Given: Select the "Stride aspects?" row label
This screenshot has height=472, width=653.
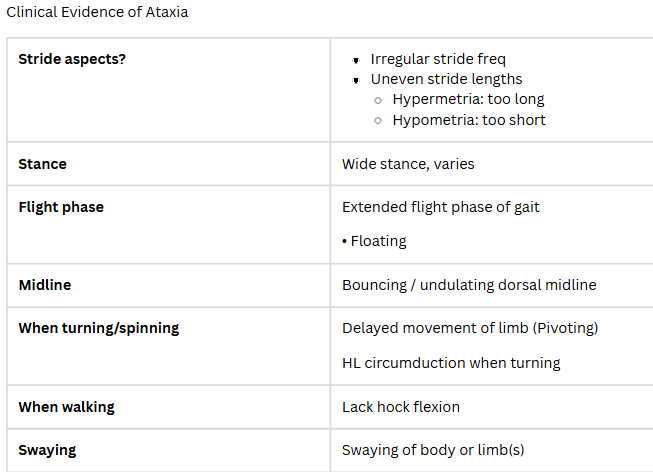Looking at the screenshot, I should 72,59.
